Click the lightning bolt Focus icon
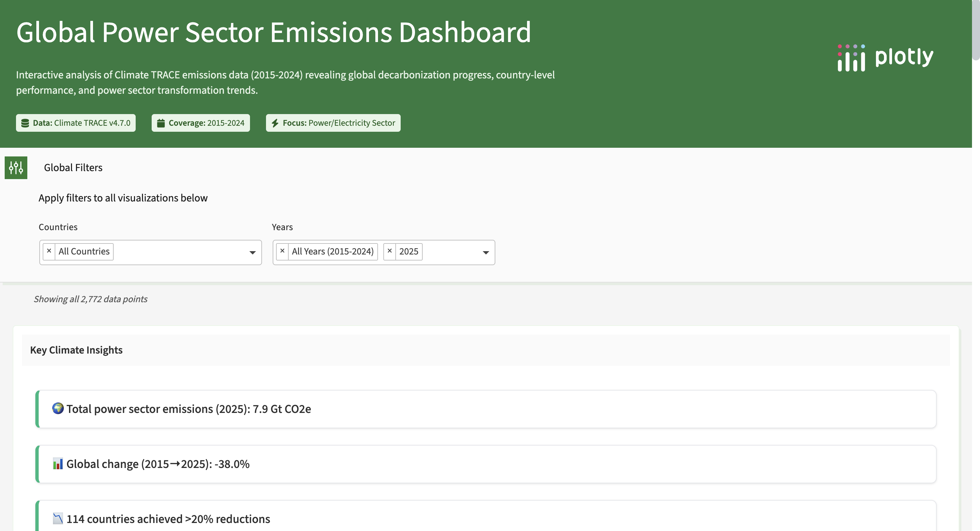The height and width of the screenshot is (531, 980). [275, 123]
